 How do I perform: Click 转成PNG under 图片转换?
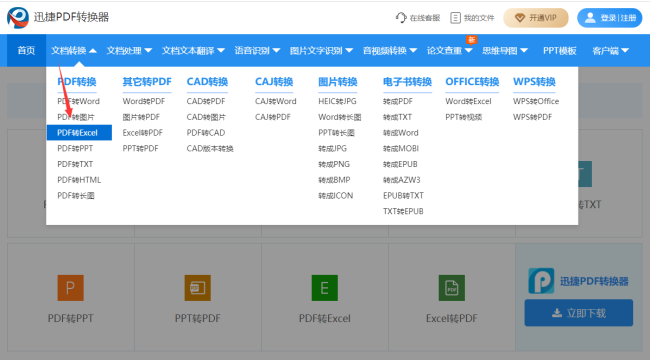334,164
